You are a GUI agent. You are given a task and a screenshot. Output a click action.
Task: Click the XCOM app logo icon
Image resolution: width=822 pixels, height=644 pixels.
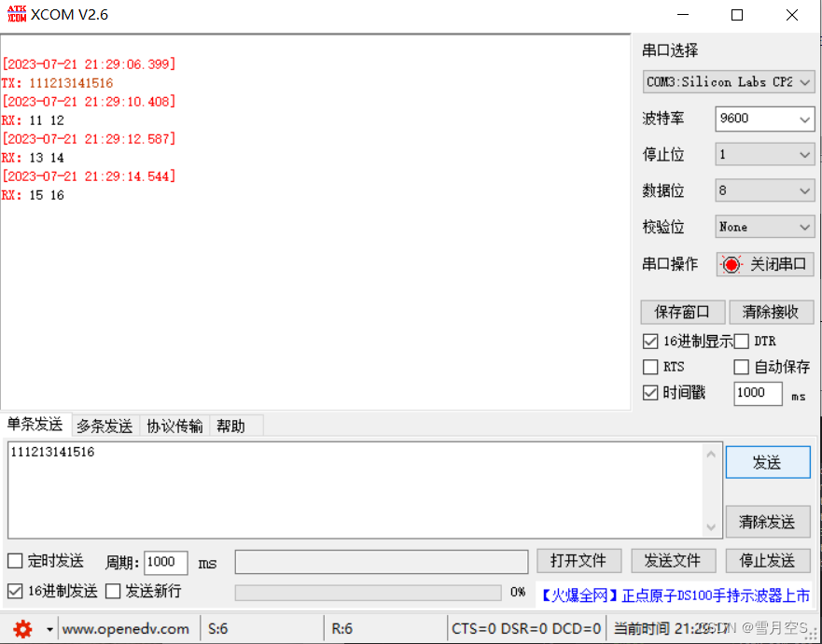pyautogui.click(x=16, y=14)
